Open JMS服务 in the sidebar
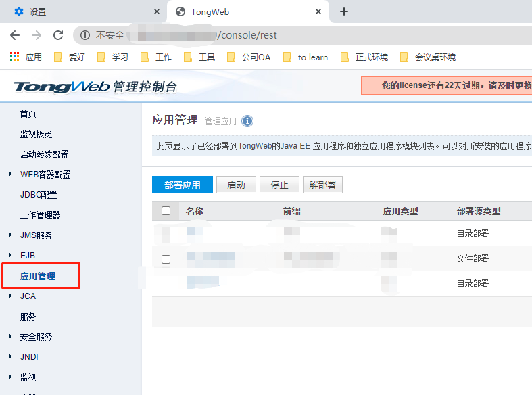The image size is (532, 395). pos(36,235)
